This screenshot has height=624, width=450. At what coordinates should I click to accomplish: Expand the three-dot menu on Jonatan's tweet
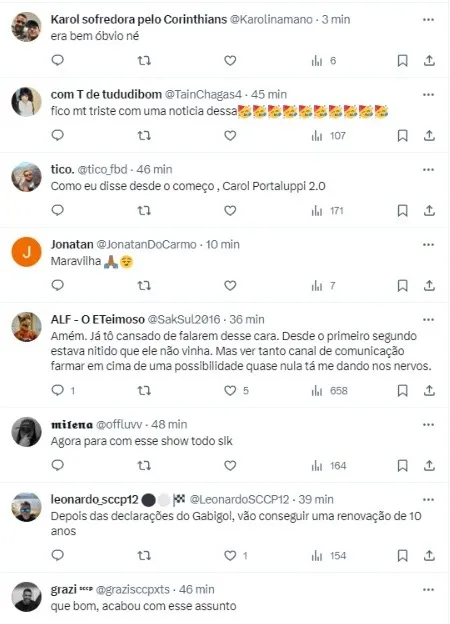pyautogui.click(x=428, y=245)
